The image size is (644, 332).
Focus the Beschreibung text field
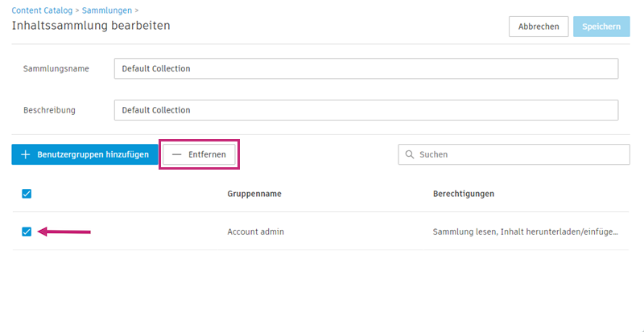[366, 109]
